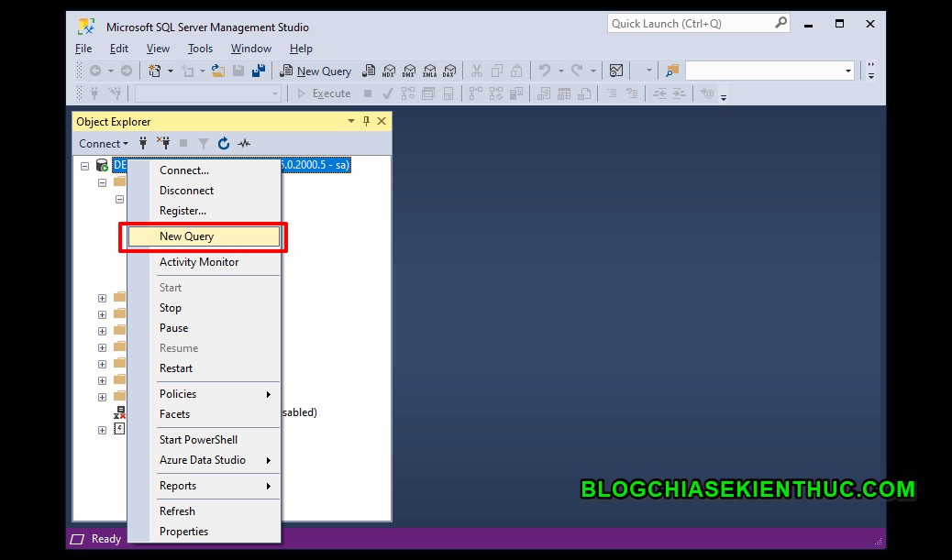The height and width of the screenshot is (560, 952).
Task: Click the Open File toolbar icon
Action: 218,71
